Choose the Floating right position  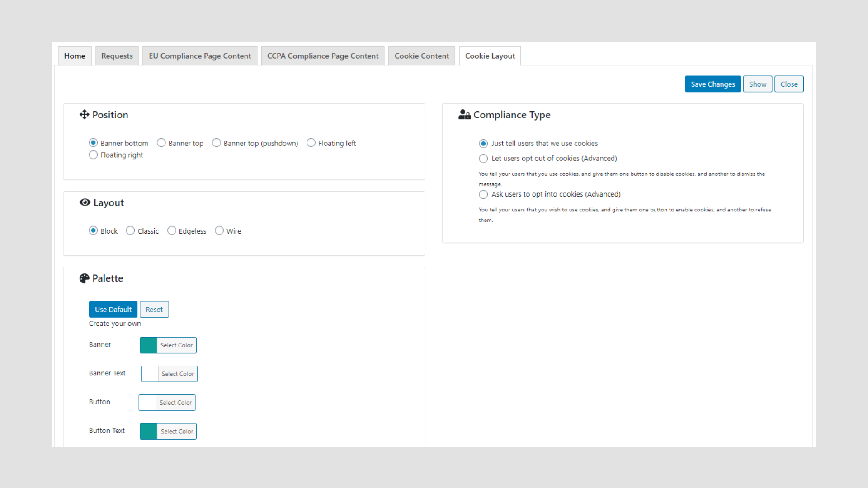coord(93,155)
